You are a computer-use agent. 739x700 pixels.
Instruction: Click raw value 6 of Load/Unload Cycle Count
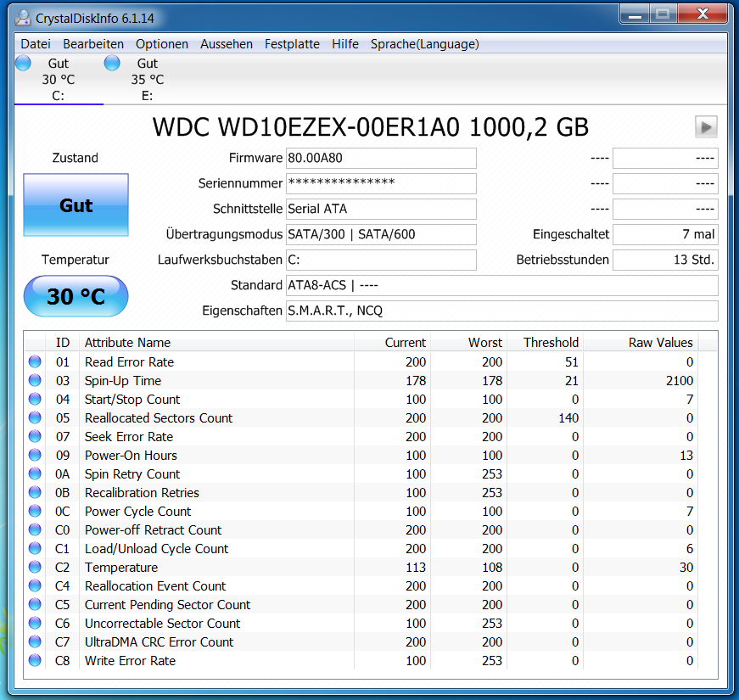(x=690, y=549)
